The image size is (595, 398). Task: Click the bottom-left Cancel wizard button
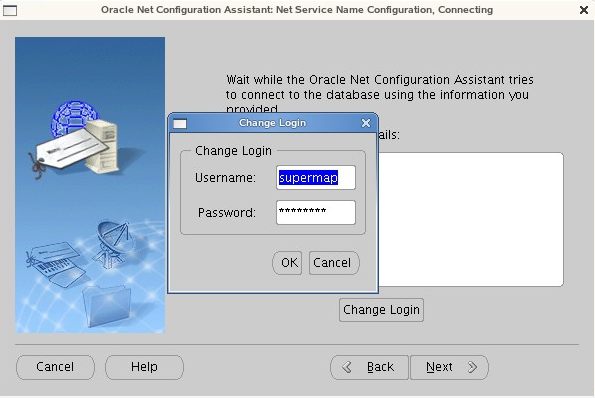[55, 367]
